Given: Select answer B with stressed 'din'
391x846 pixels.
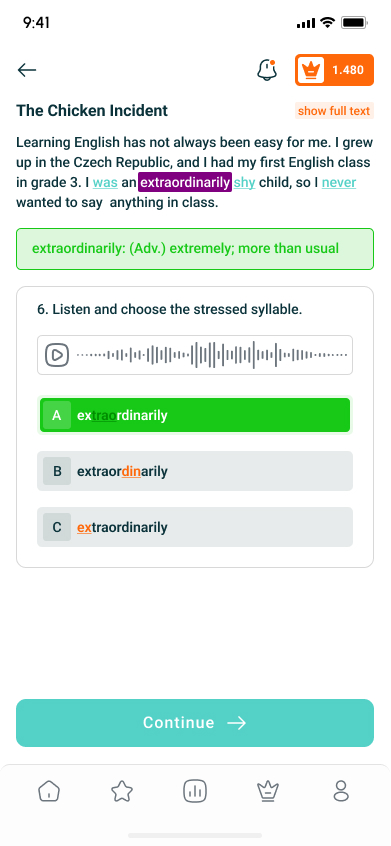Looking at the screenshot, I should pos(195,471).
